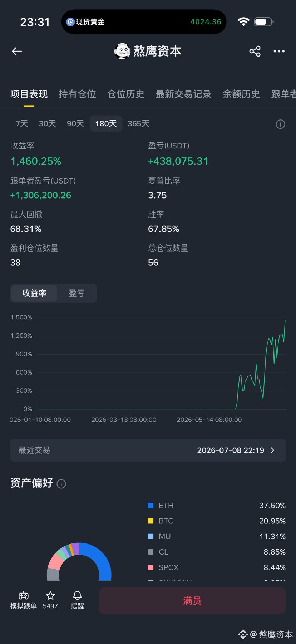
Task: Open 模拟跟单 gamepad icon
Action: pyautogui.click(x=24, y=596)
